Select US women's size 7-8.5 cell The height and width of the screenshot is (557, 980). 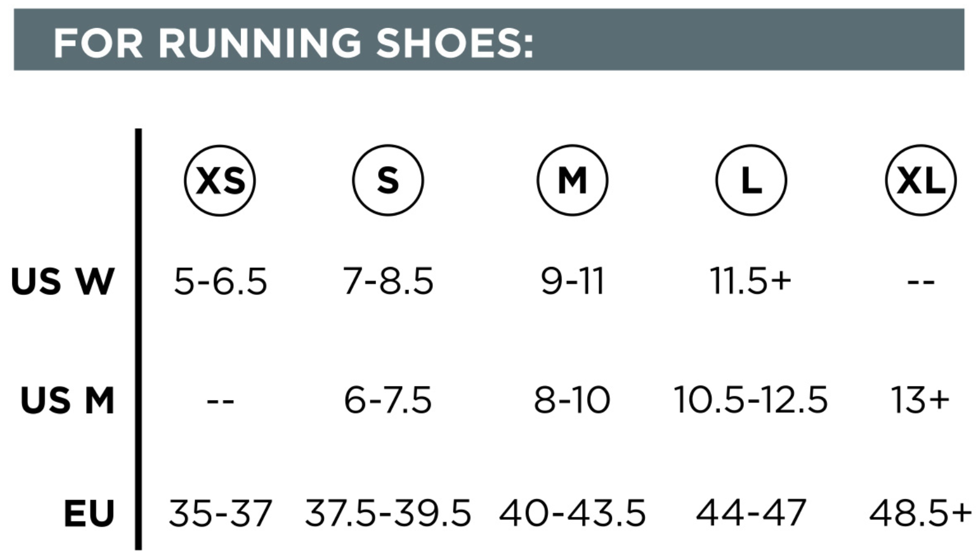(x=388, y=282)
